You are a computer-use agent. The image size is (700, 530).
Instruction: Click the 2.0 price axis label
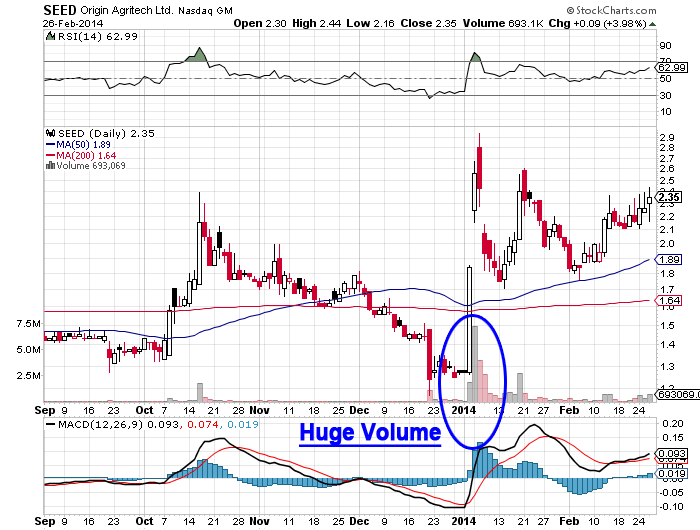pos(667,244)
